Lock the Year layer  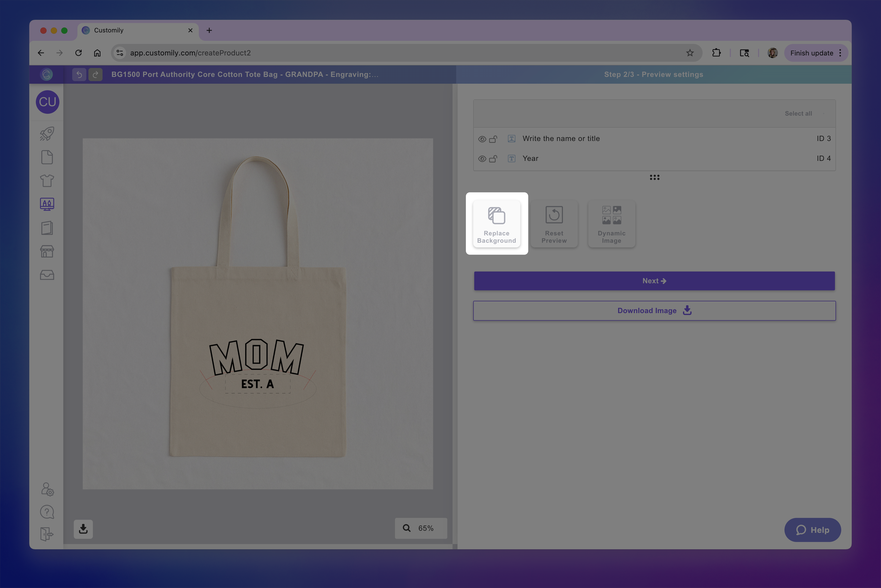tap(493, 159)
